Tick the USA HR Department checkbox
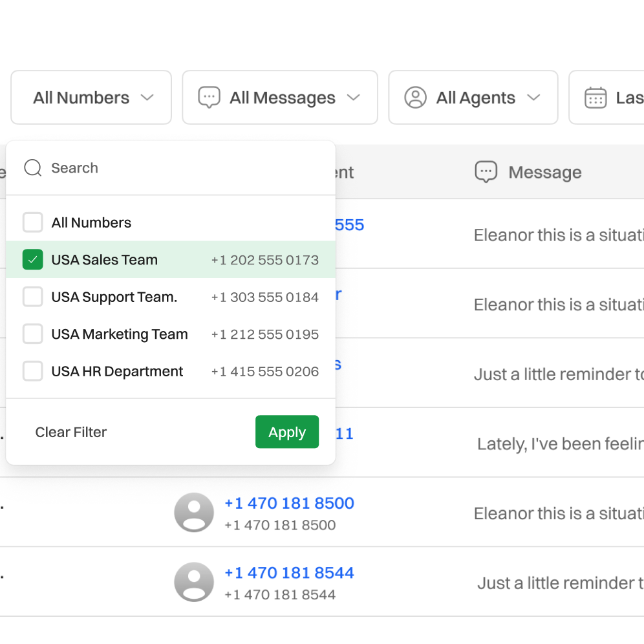 [x=33, y=371]
